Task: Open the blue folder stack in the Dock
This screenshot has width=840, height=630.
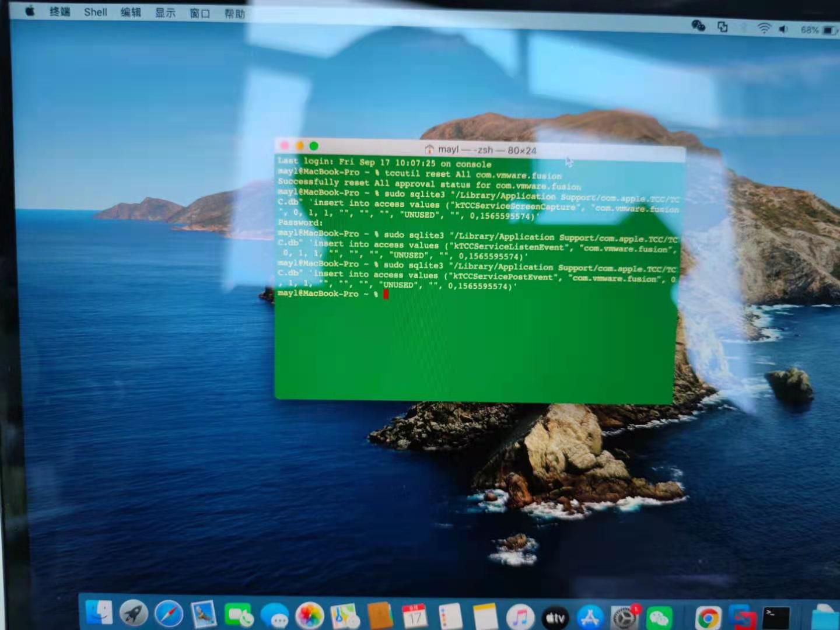Action: 825,618
